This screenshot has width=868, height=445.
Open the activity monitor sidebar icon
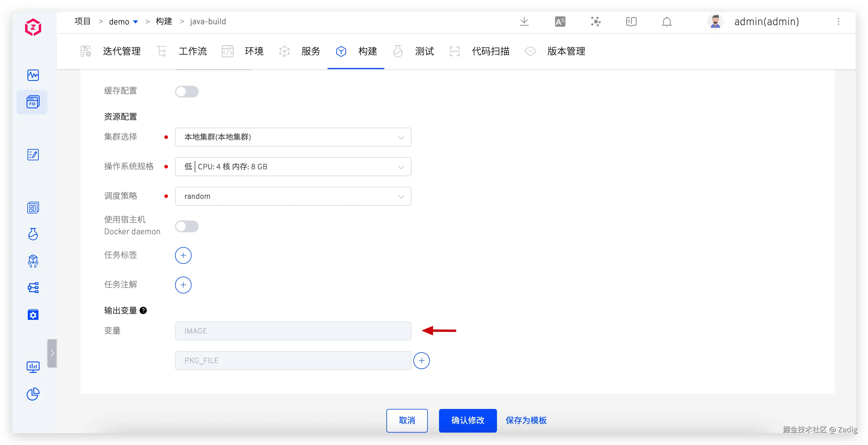(x=33, y=75)
